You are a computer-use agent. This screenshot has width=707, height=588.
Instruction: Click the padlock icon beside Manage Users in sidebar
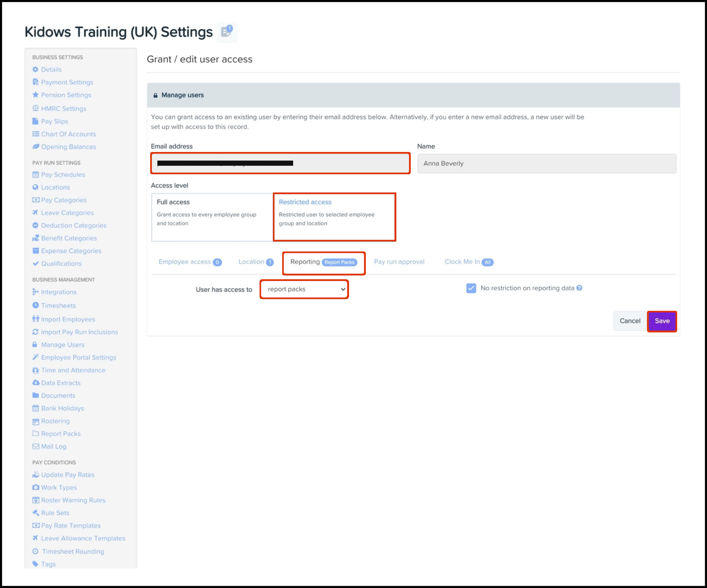click(35, 344)
